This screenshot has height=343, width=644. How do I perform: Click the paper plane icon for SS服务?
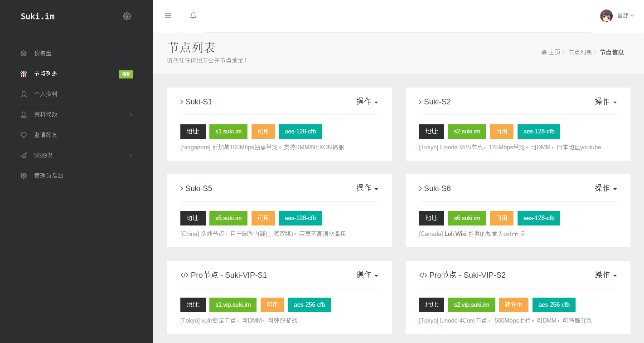[24, 156]
